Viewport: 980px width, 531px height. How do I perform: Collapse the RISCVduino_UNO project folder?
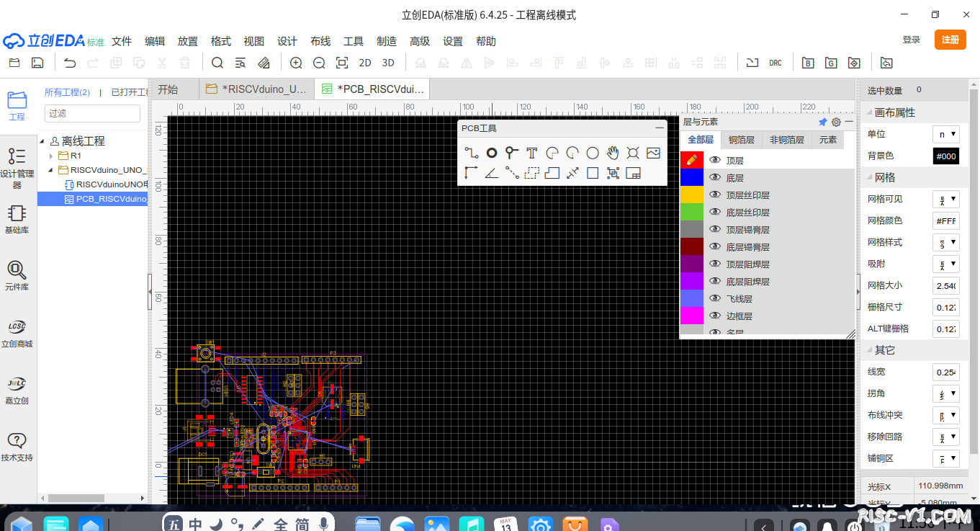[50, 170]
